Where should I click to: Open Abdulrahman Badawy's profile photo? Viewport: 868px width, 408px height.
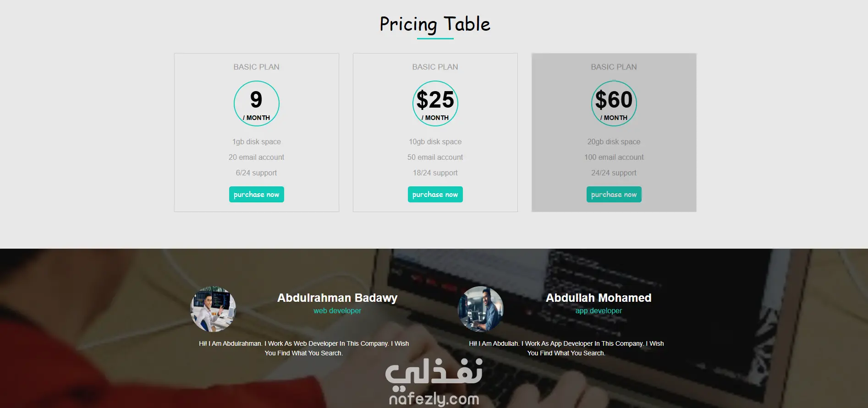pyautogui.click(x=213, y=309)
